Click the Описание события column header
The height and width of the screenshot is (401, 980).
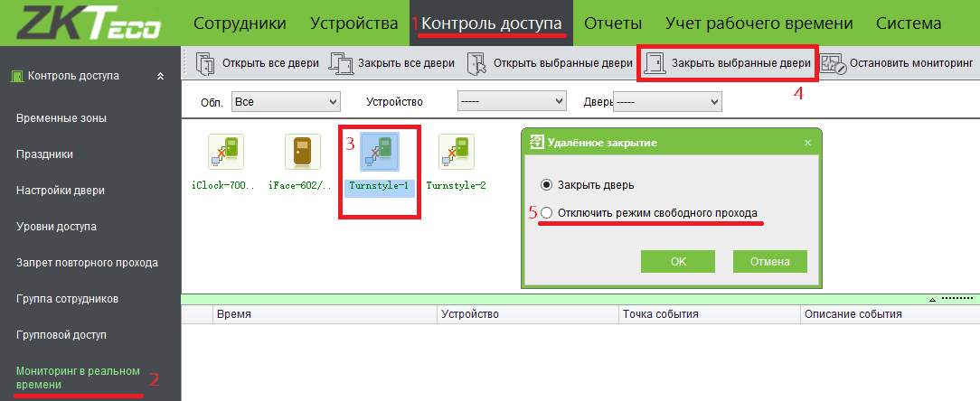point(890,314)
